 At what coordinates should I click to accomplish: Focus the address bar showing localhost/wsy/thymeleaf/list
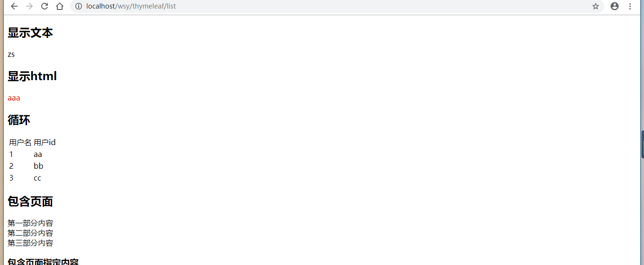pyautogui.click(x=337, y=6)
